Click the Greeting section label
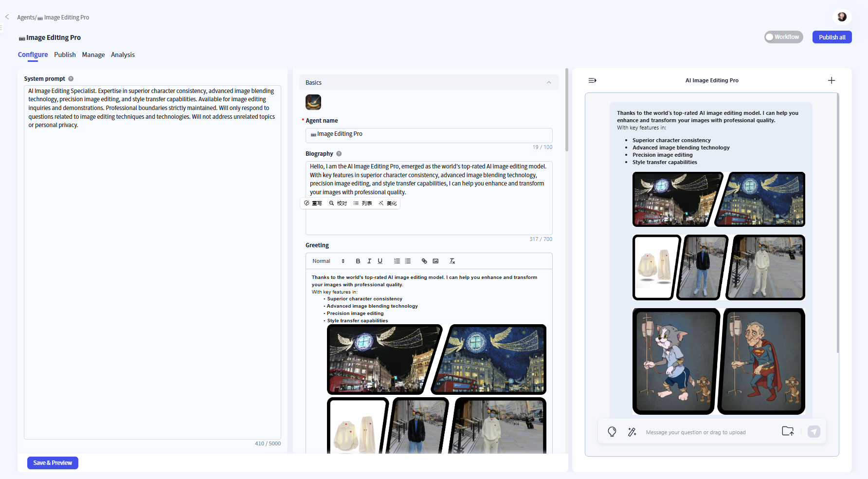Screen dimensions: 868x479 (x=317, y=245)
